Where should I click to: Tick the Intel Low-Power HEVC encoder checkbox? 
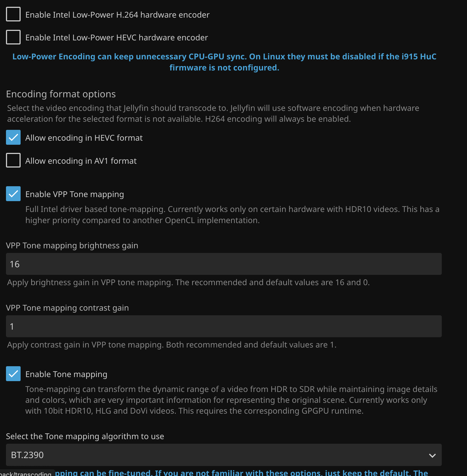[13, 37]
